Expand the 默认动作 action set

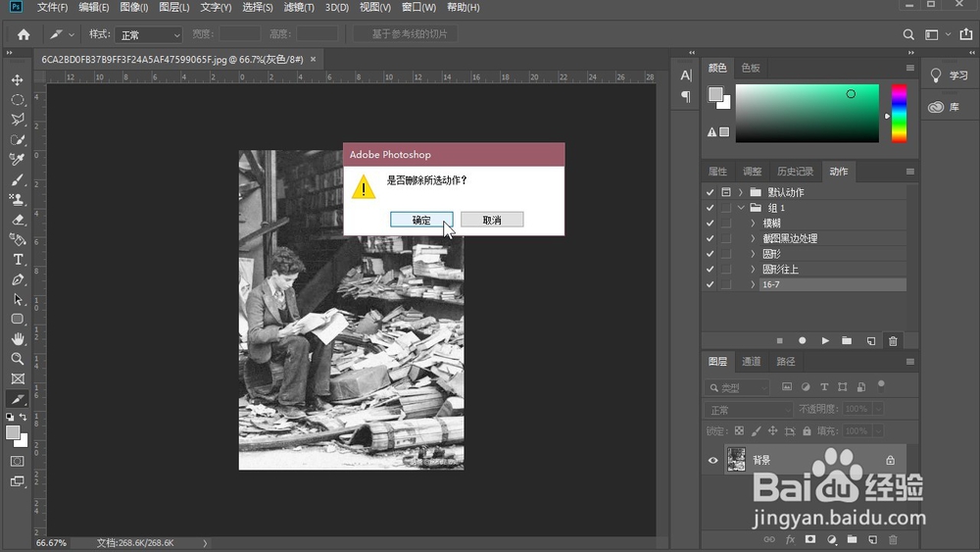(x=741, y=192)
